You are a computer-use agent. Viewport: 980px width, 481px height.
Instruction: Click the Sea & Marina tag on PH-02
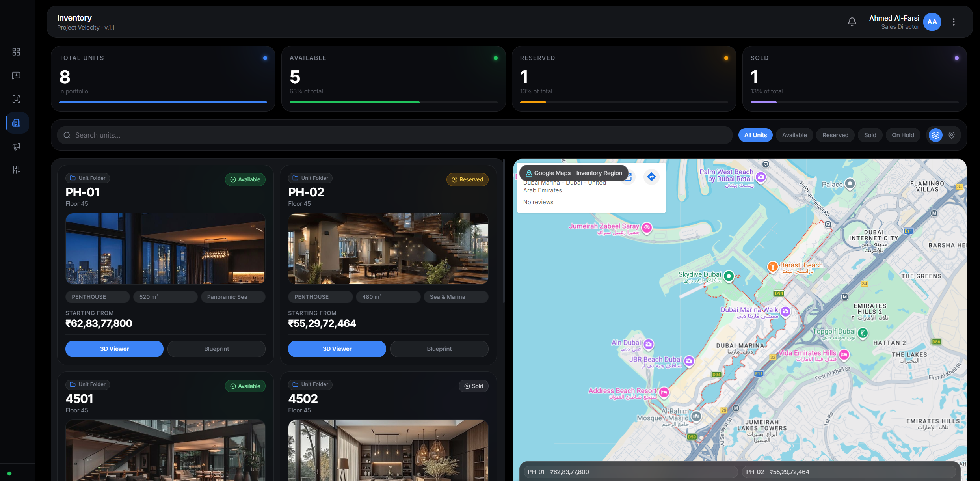pos(456,297)
